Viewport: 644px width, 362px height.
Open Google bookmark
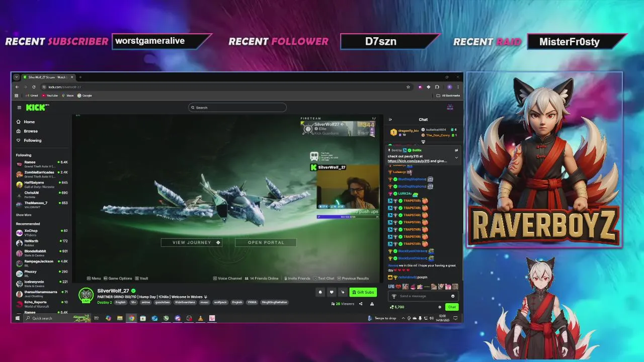[85, 96]
